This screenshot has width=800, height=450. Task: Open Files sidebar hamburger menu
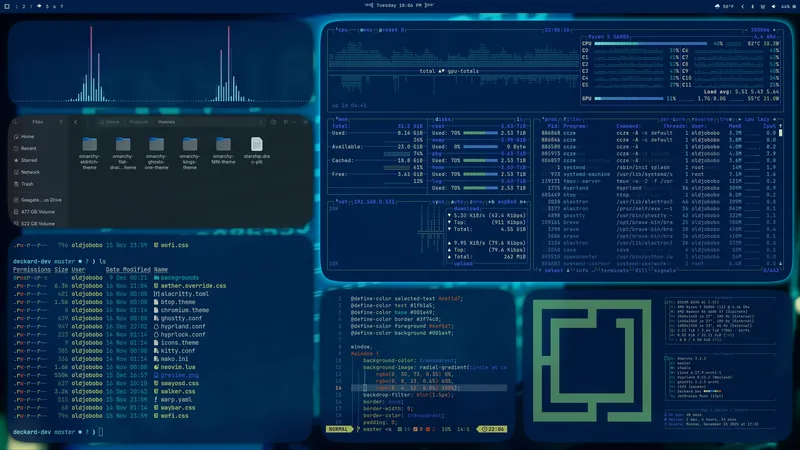61,122
